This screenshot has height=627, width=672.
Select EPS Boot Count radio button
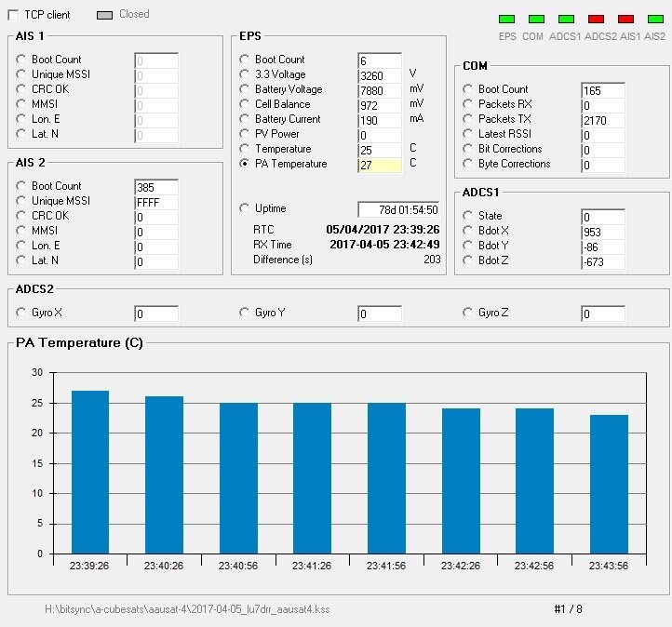click(244, 60)
